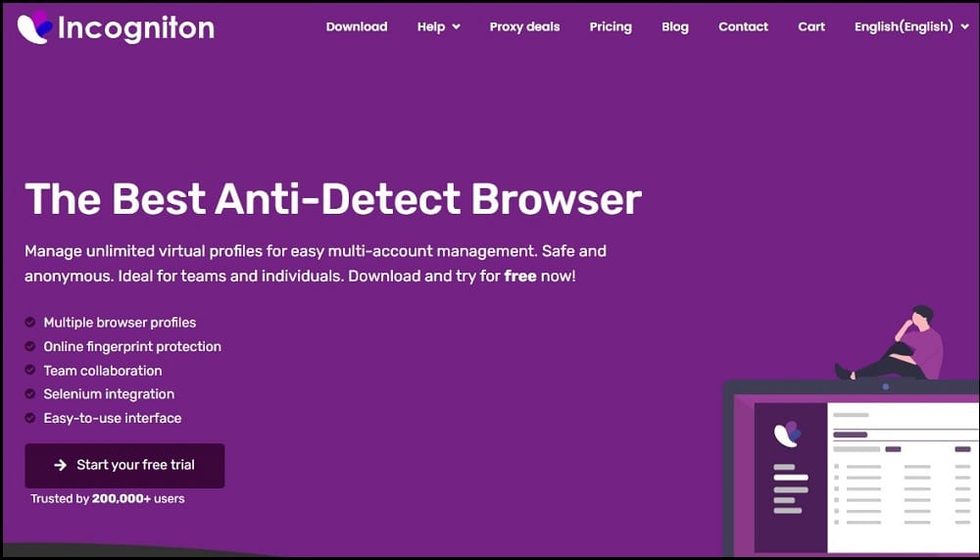Click the "Trusted by 200,000+ users" text
Viewport: 980px width, 560px height.
tap(108, 498)
